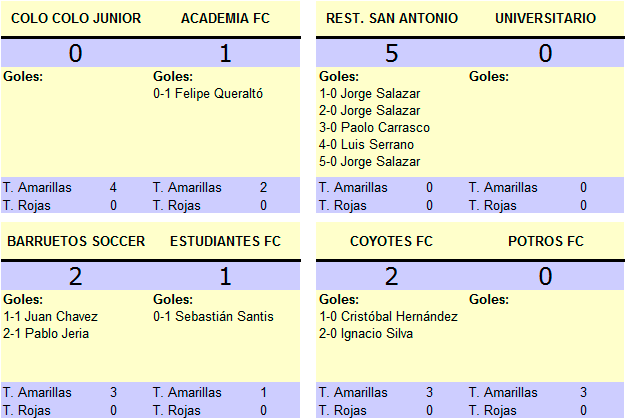This screenshot has height=419, width=625.
Task: Click Colo Colo Junior's yellow card count 4
Action: tap(113, 187)
